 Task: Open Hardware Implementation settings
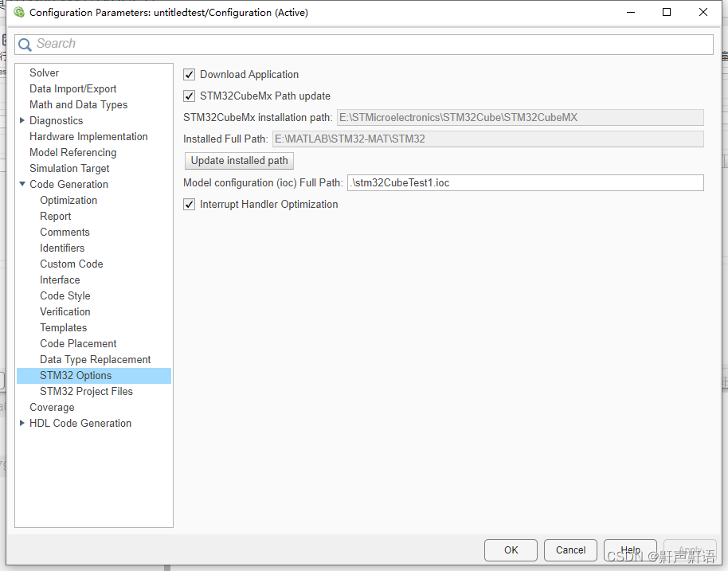88,136
